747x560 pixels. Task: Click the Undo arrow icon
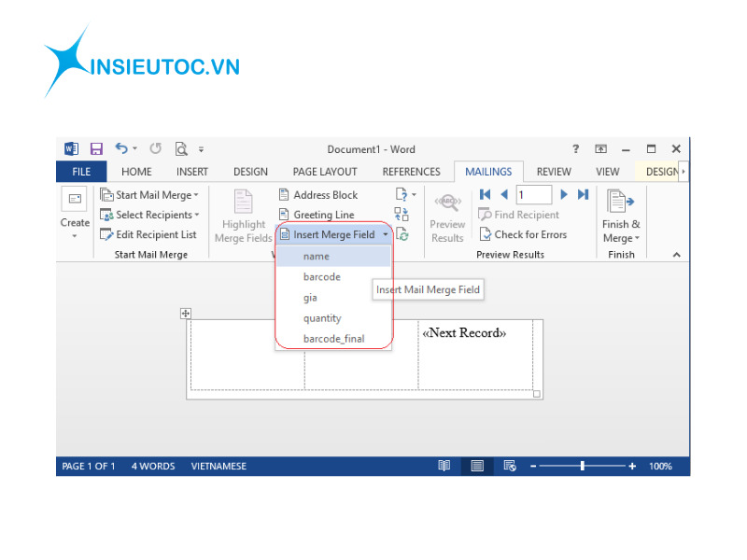(121, 149)
